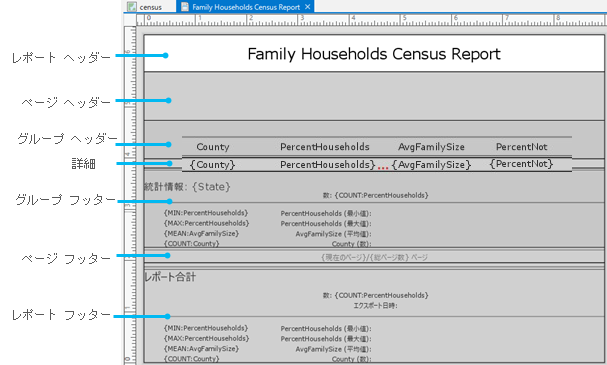Select the Family Households Census Report tab
The height and width of the screenshot is (365, 607).
coord(245,7)
